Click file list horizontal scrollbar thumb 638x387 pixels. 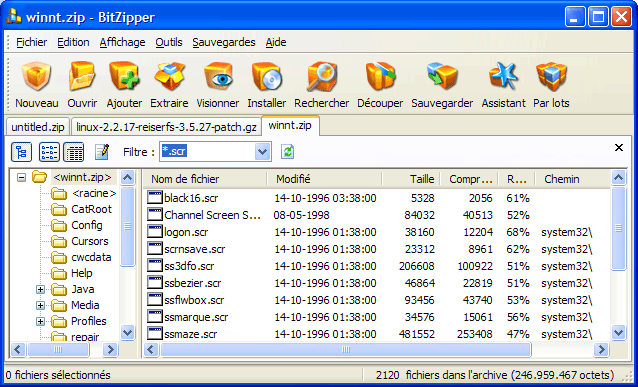[x=345, y=350]
